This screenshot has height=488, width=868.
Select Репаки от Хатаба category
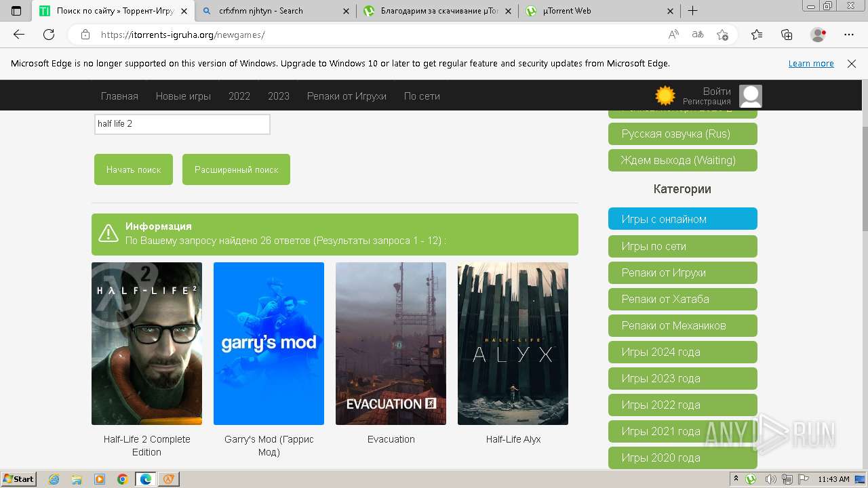coord(682,299)
